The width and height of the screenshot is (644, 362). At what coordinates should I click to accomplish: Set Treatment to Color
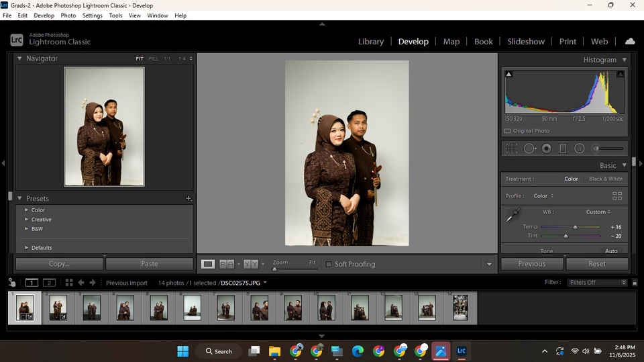[571, 179]
